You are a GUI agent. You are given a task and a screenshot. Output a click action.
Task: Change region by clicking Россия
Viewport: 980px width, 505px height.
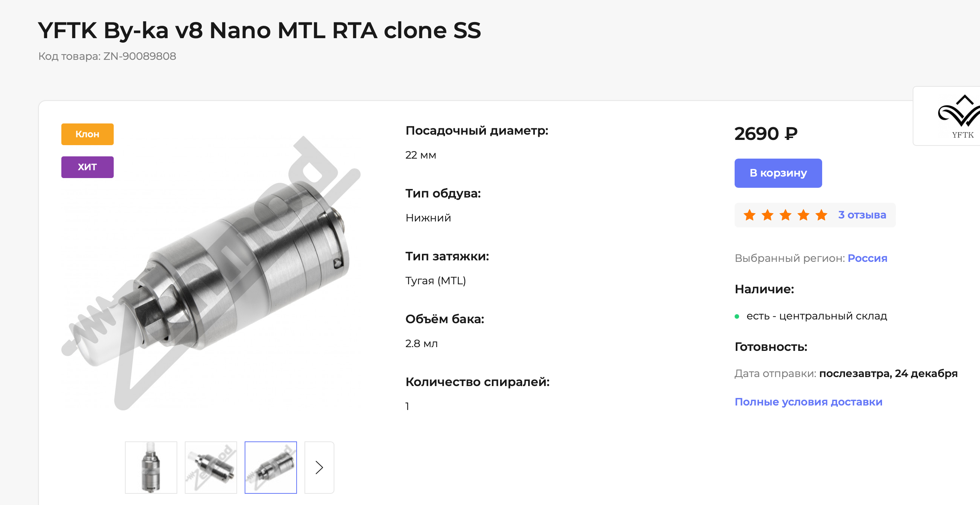867,258
